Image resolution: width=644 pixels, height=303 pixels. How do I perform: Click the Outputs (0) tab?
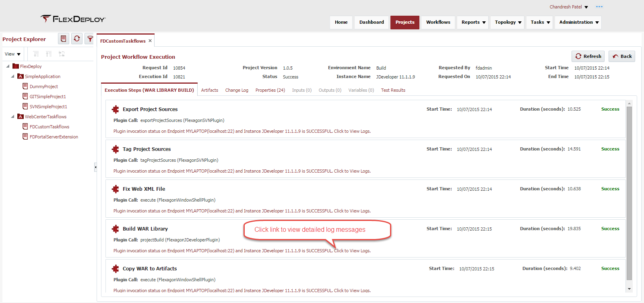pyautogui.click(x=330, y=90)
